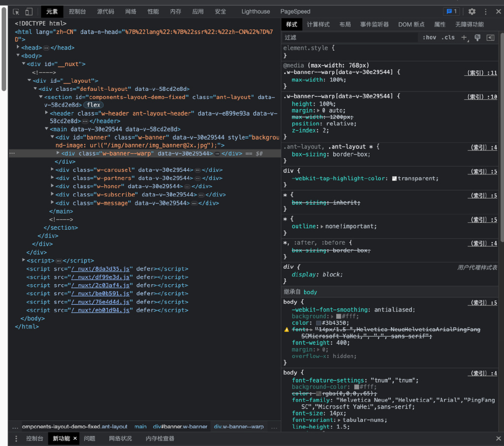Switch to the 网络 tab
The height and width of the screenshot is (446, 504).
(x=130, y=11)
